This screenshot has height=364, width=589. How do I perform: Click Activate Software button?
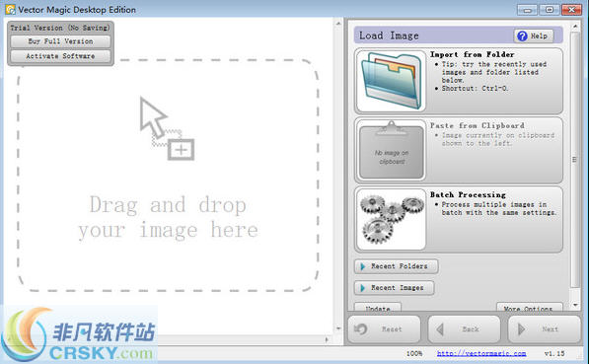(60, 56)
